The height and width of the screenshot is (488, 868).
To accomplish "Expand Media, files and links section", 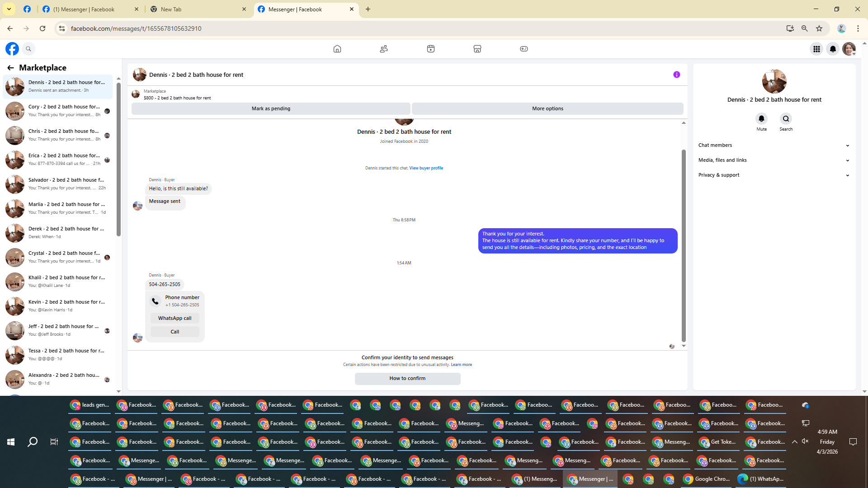I will pos(774,160).
